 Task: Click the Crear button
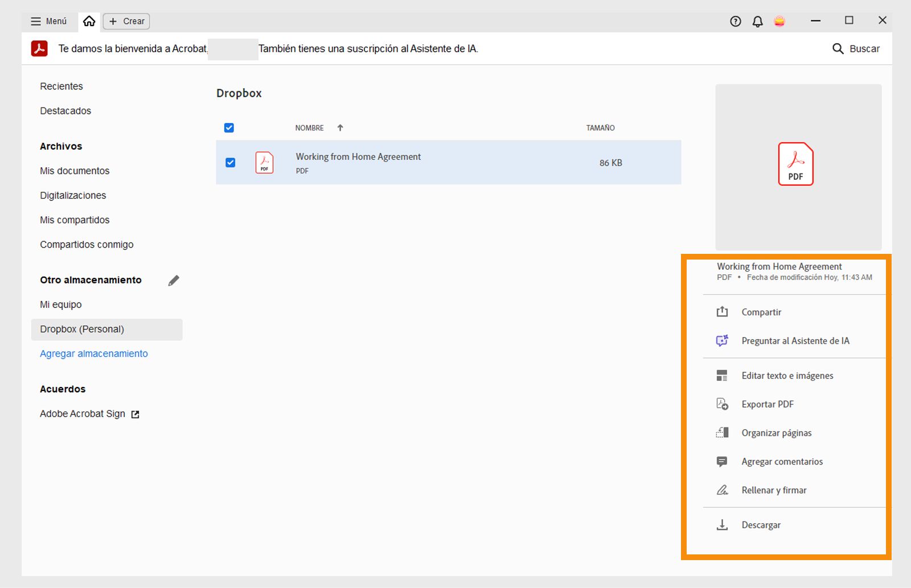[126, 21]
